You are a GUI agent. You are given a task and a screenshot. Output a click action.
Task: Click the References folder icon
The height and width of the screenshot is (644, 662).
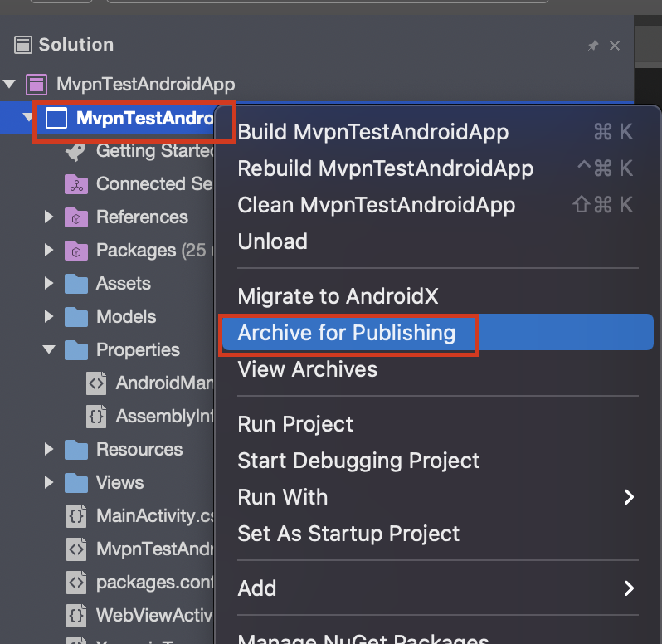click(76, 217)
